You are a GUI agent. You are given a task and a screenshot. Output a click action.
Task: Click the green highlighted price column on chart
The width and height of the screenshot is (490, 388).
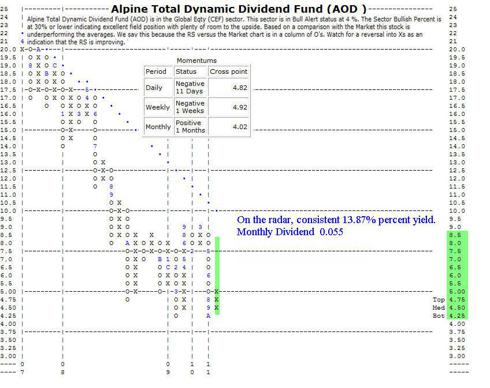coord(217,275)
